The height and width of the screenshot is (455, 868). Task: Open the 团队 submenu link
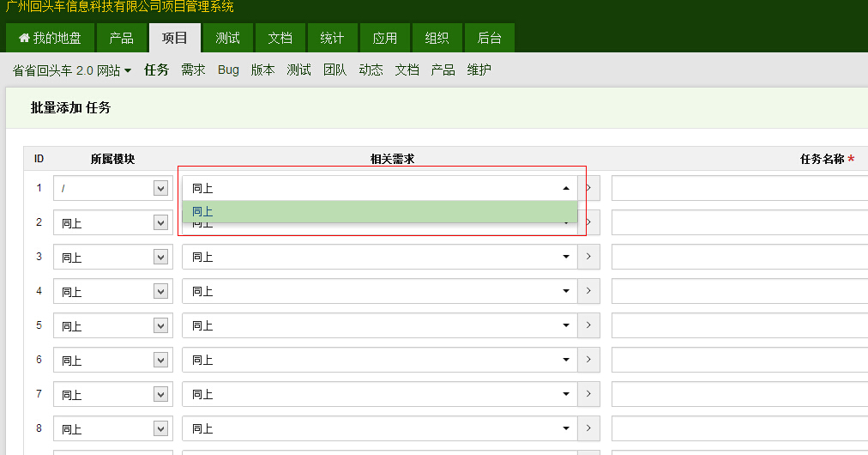pos(335,70)
